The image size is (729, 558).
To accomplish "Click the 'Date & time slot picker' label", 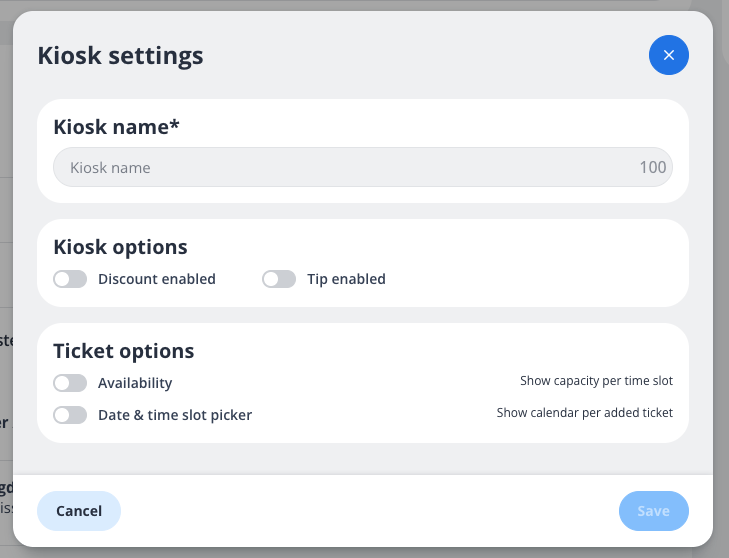I will [x=175, y=414].
